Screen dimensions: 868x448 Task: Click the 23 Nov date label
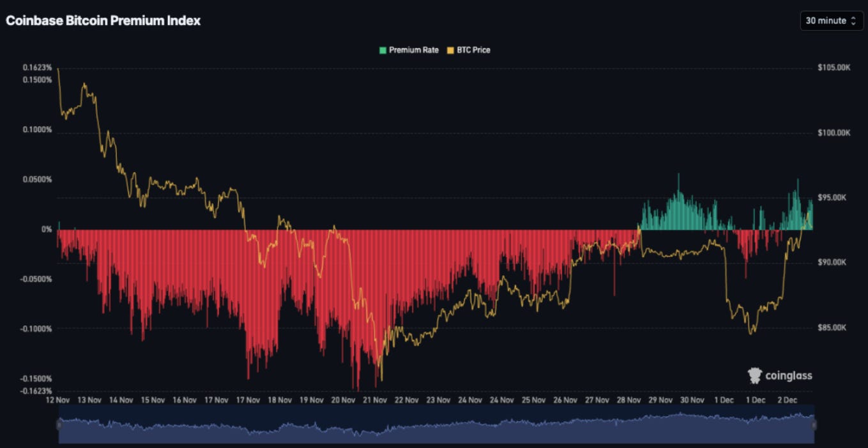click(439, 400)
